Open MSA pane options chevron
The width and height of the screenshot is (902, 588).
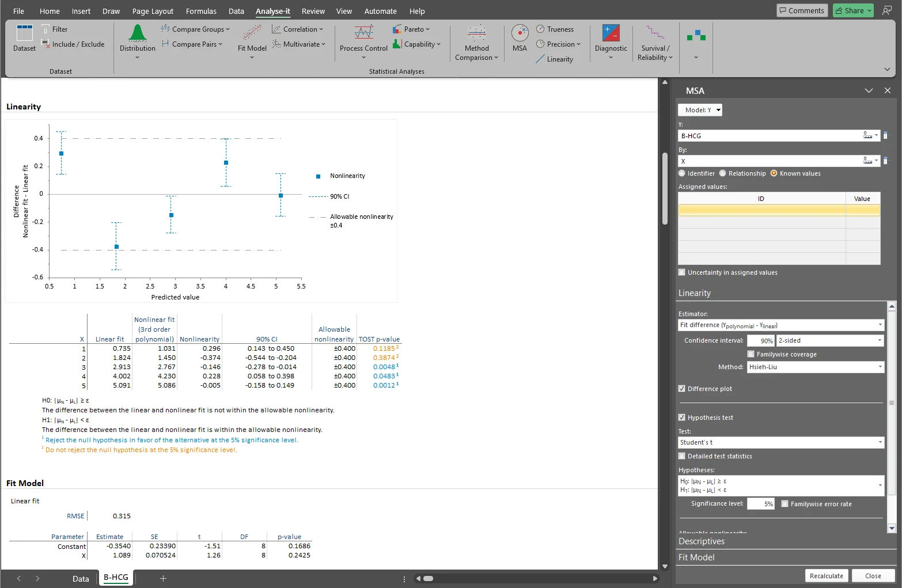pos(869,90)
